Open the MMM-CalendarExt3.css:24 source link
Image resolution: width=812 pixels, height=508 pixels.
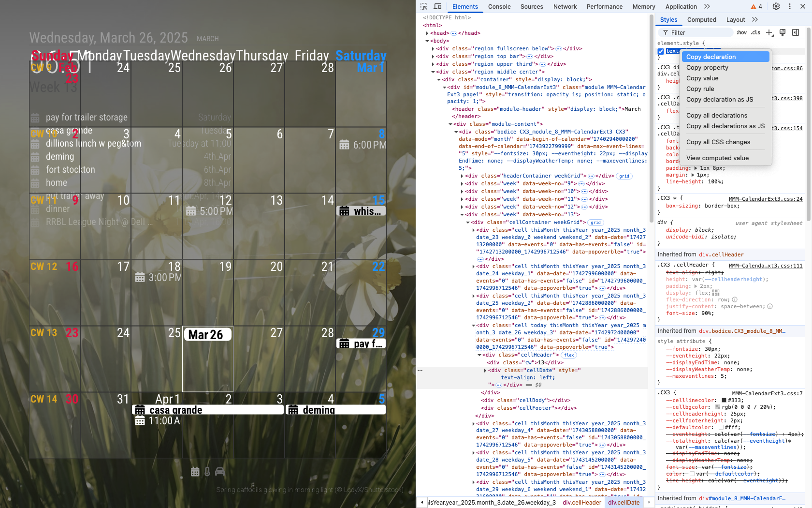point(765,199)
